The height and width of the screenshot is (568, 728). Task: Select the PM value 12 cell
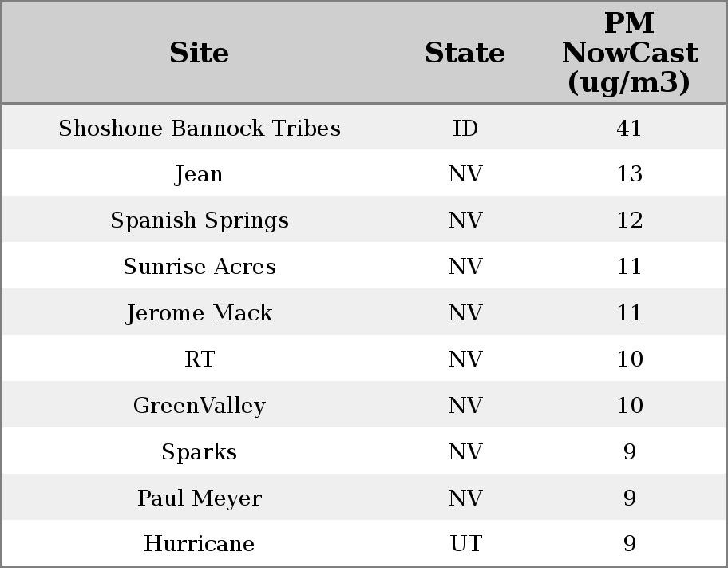pyautogui.click(x=629, y=220)
